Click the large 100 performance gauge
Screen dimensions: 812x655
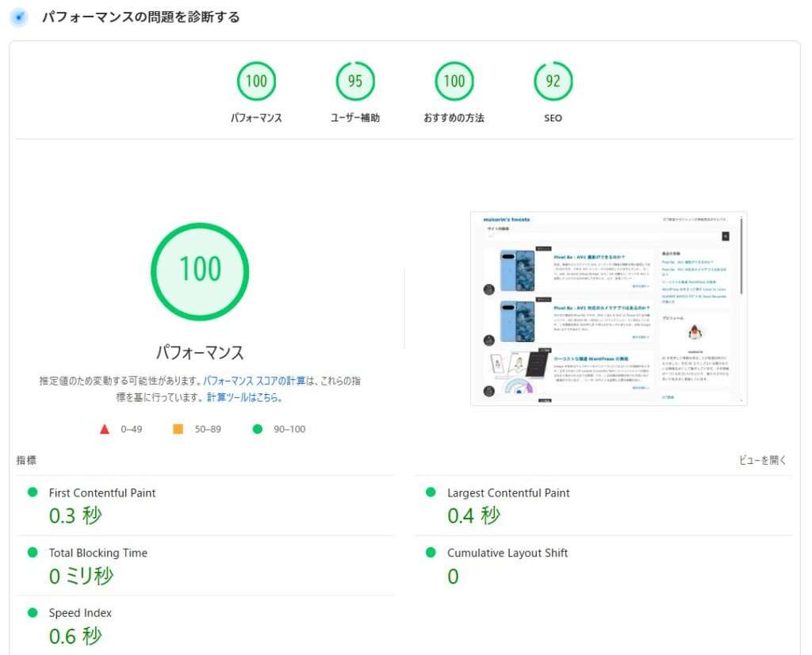tap(200, 270)
